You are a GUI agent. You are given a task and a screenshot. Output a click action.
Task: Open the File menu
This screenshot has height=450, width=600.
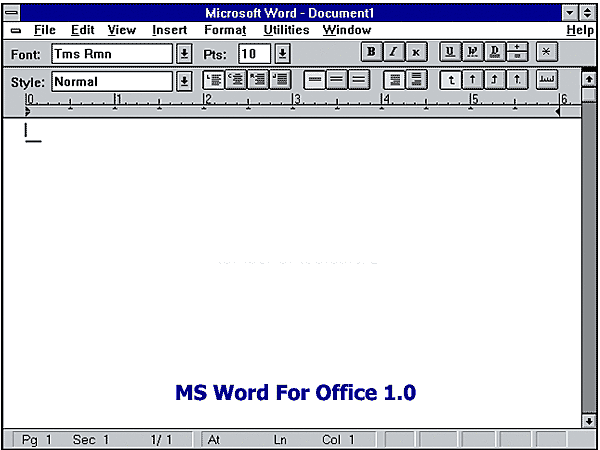[x=45, y=30]
